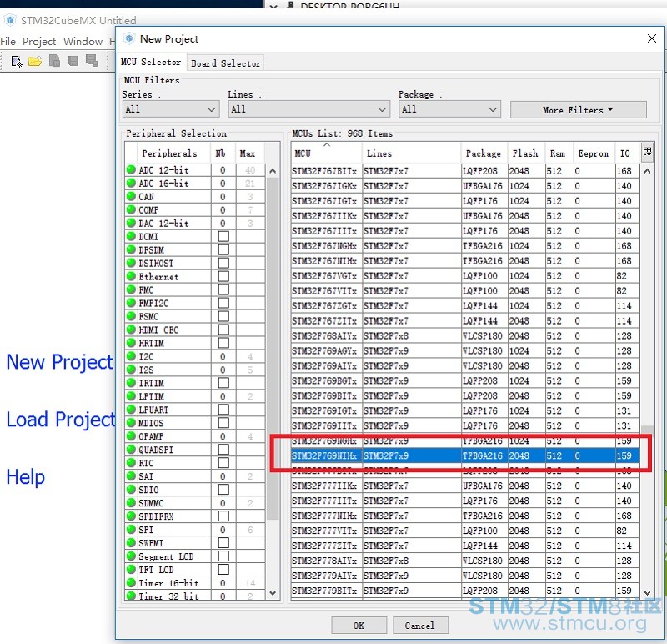The width and height of the screenshot is (667, 644).
Task: Select the STM32F767VGTx MCU row
Action: pyautogui.click(x=465, y=275)
